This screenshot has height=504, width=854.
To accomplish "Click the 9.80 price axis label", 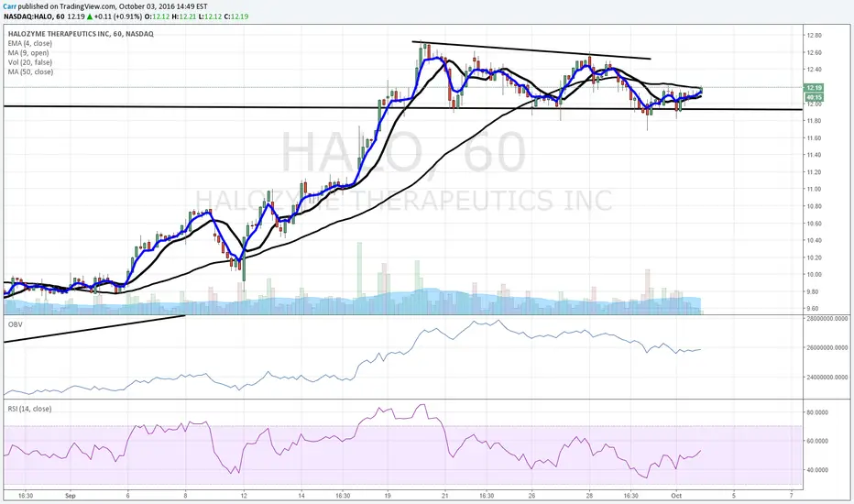I will click(815, 292).
